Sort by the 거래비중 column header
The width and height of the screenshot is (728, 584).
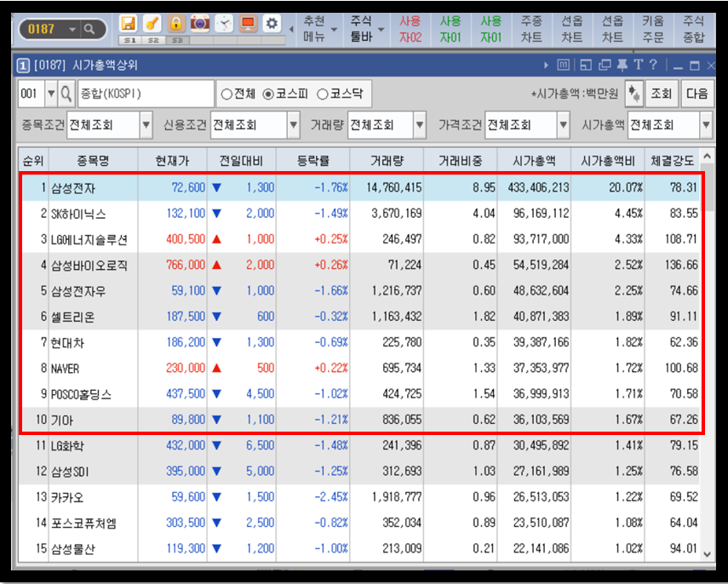[x=460, y=161]
